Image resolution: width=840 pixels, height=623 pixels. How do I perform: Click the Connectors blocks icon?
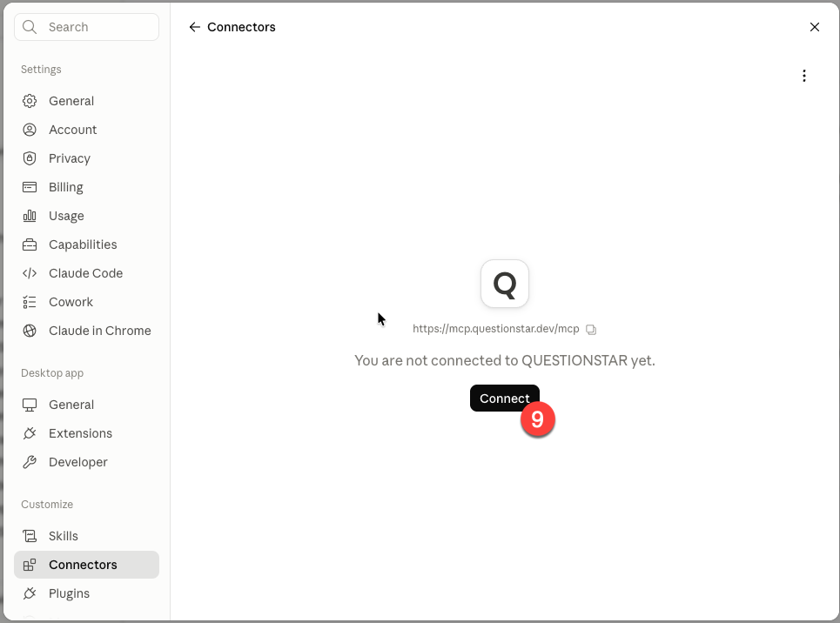coord(30,565)
